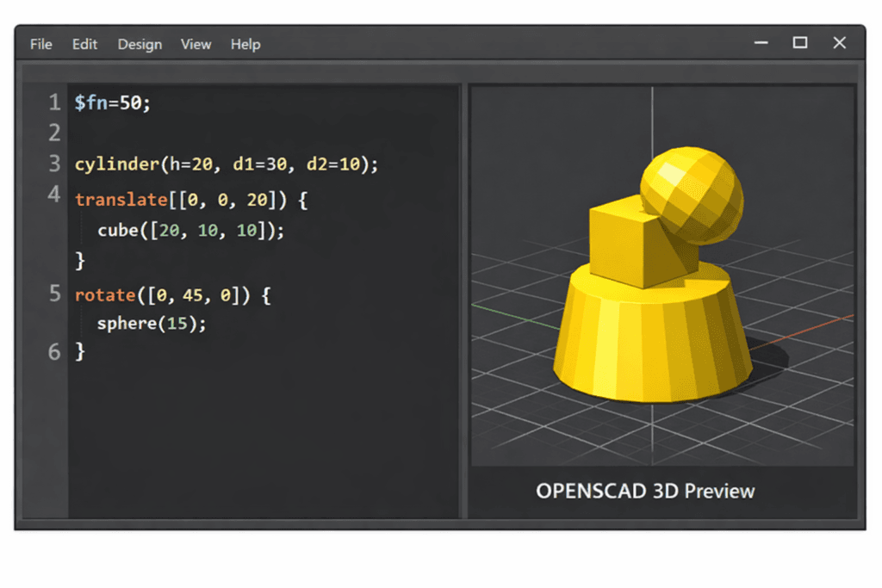Click line number 1 in the gutter
Viewport: 882px width, 588px height.
(x=53, y=102)
